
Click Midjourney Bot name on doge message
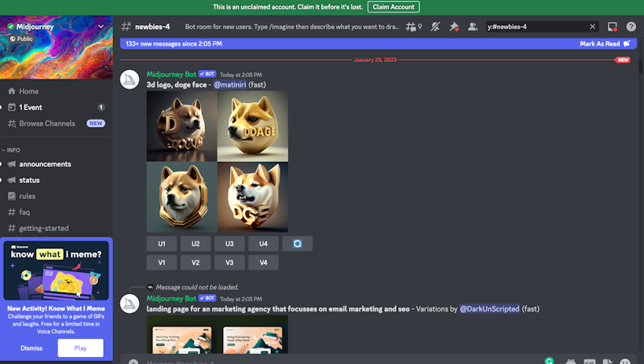pyautogui.click(x=171, y=75)
